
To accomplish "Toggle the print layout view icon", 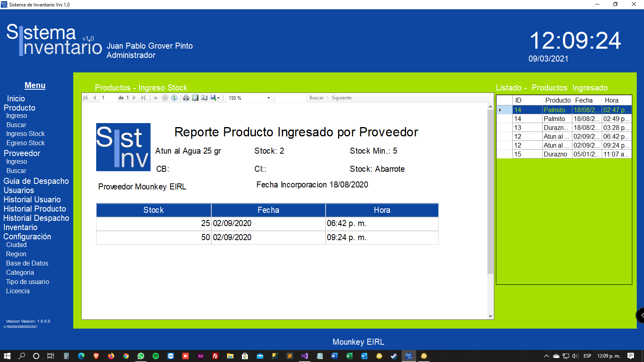I will tap(195, 98).
